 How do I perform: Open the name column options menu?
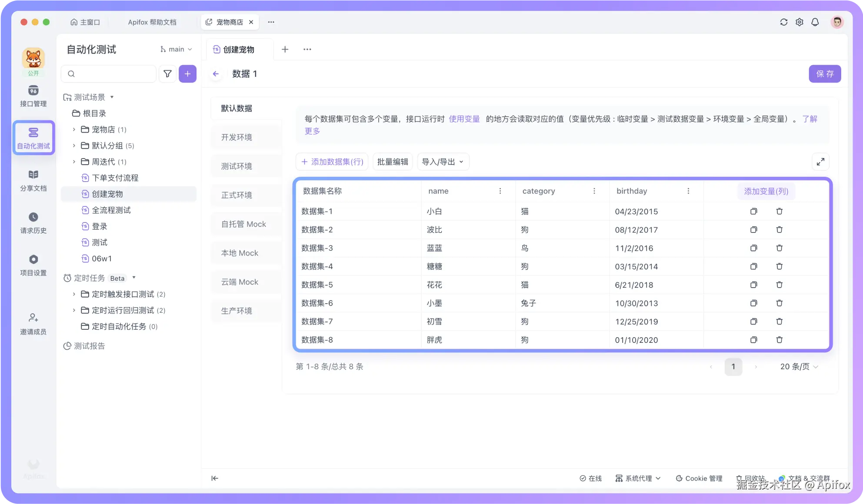point(500,191)
